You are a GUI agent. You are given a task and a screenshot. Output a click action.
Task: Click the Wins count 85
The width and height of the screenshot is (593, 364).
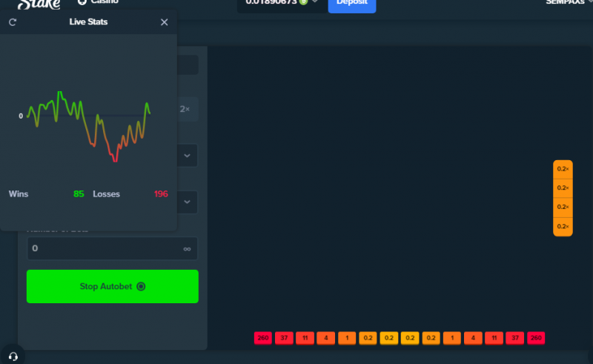(79, 193)
